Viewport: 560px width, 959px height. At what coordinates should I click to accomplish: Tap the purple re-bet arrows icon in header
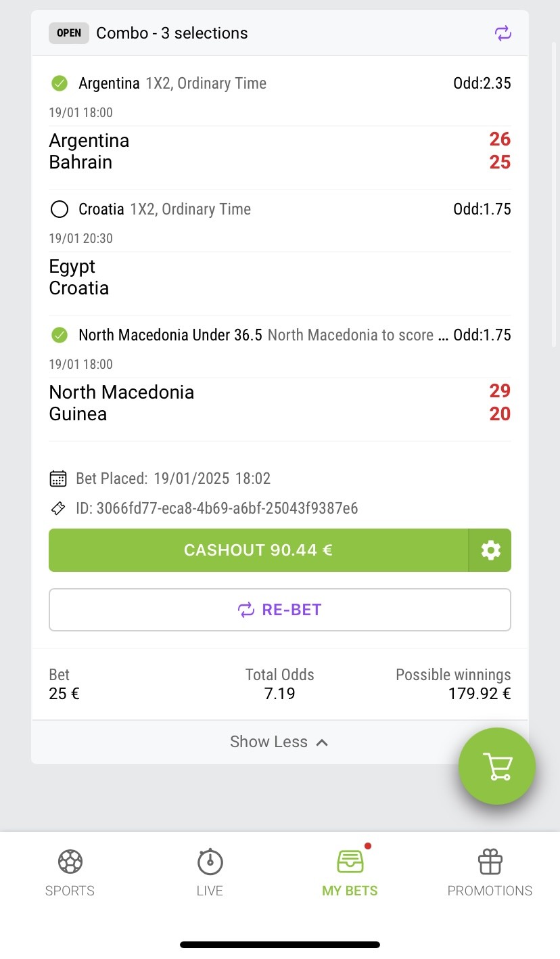(x=503, y=33)
